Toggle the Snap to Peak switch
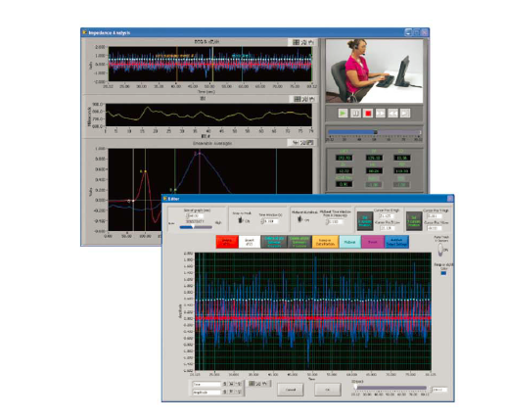This screenshot has width=505, height=420. 241,220
